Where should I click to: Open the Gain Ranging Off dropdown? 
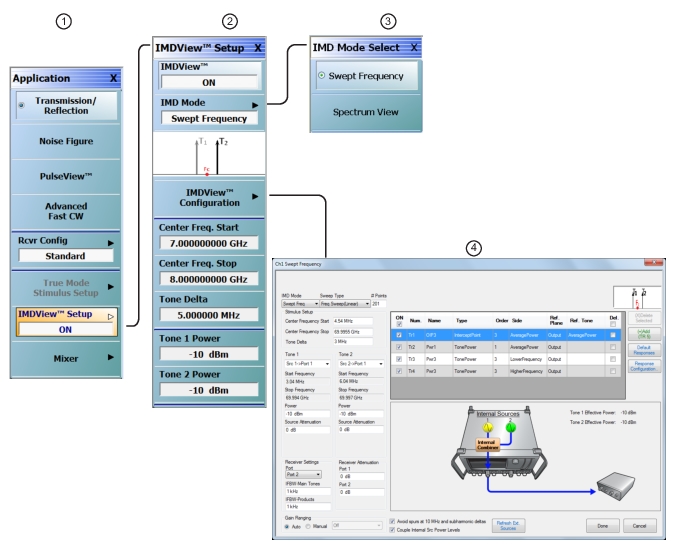[x=357, y=525]
